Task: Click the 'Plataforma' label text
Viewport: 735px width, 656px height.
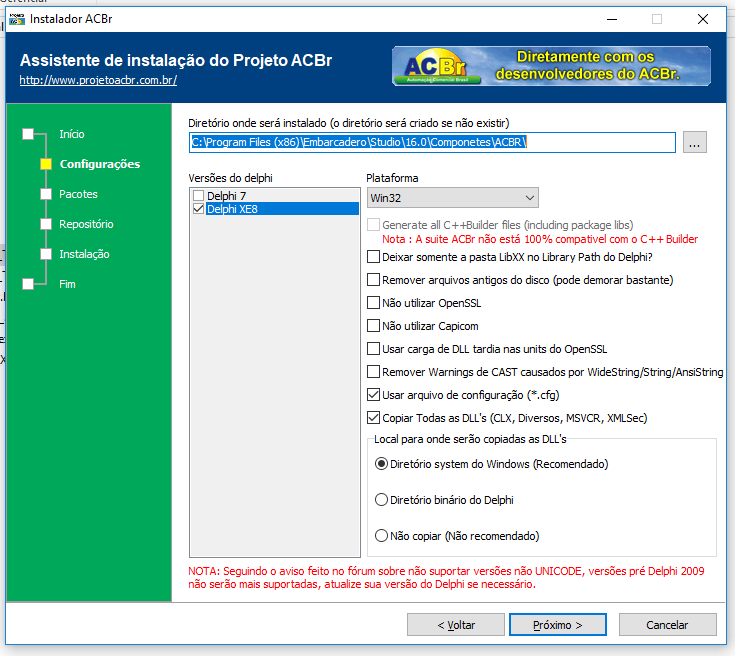Action: click(392, 178)
